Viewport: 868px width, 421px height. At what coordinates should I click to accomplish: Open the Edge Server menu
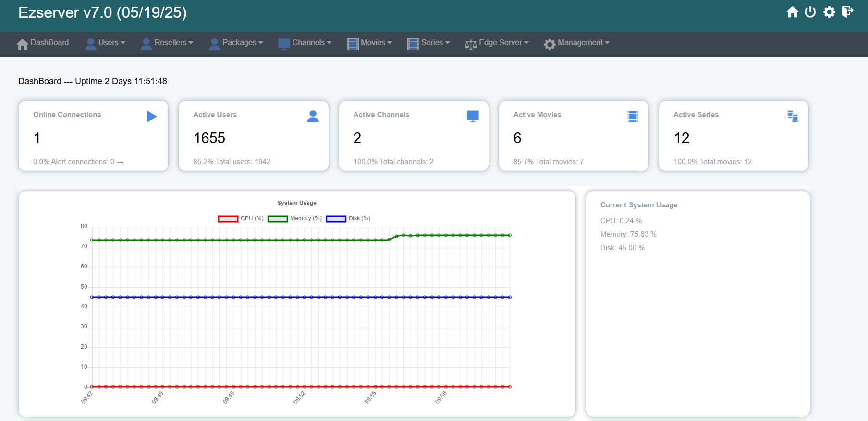(x=497, y=43)
